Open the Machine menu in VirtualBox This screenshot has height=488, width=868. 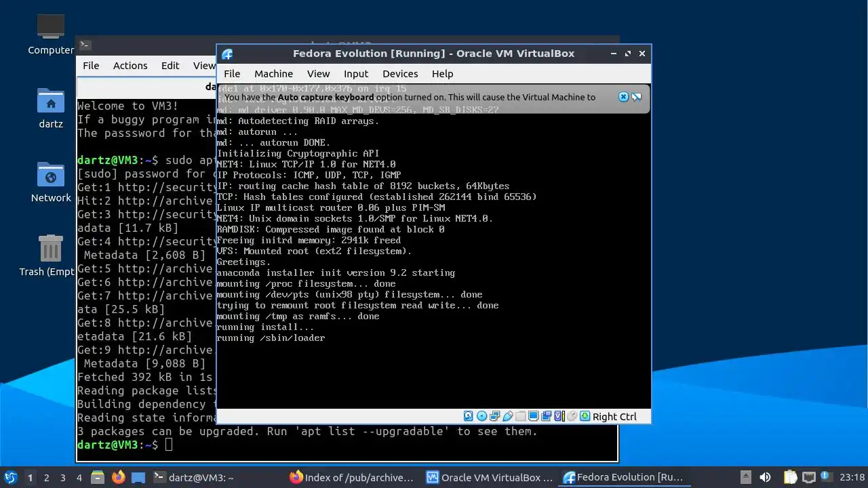coord(273,74)
